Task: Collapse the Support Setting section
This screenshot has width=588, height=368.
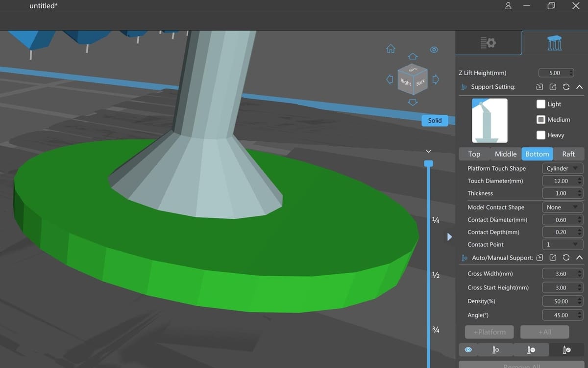Action: point(579,87)
